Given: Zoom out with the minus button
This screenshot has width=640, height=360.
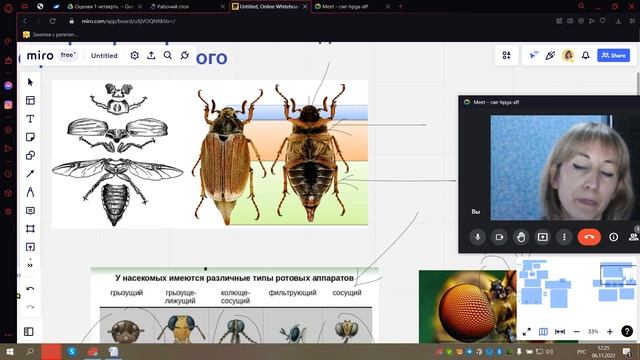Looking at the screenshot, I should [576, 332].
